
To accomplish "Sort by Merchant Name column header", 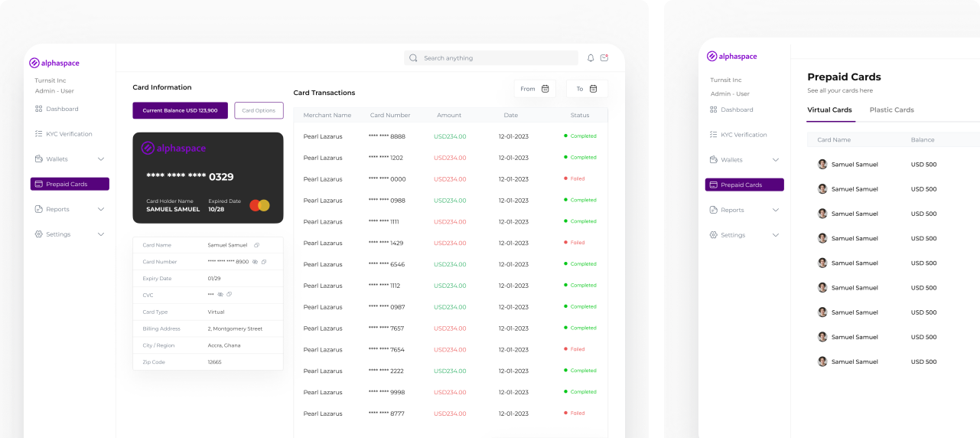I will 327,115.
